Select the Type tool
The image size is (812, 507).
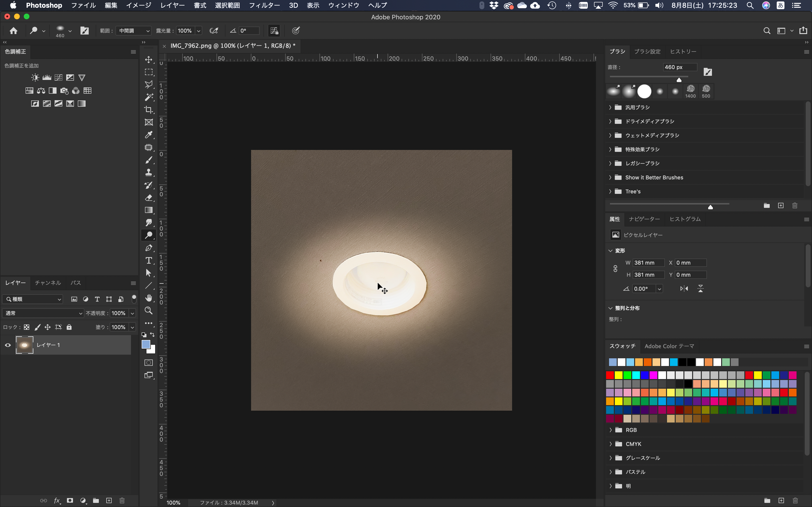[x=149, y=261]
